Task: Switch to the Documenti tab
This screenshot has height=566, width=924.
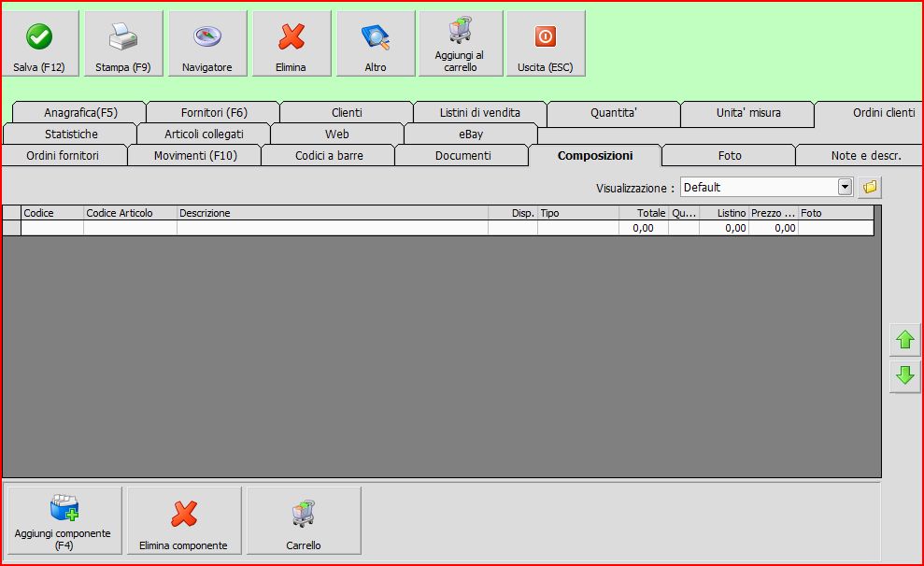Action: coord(462,155)
